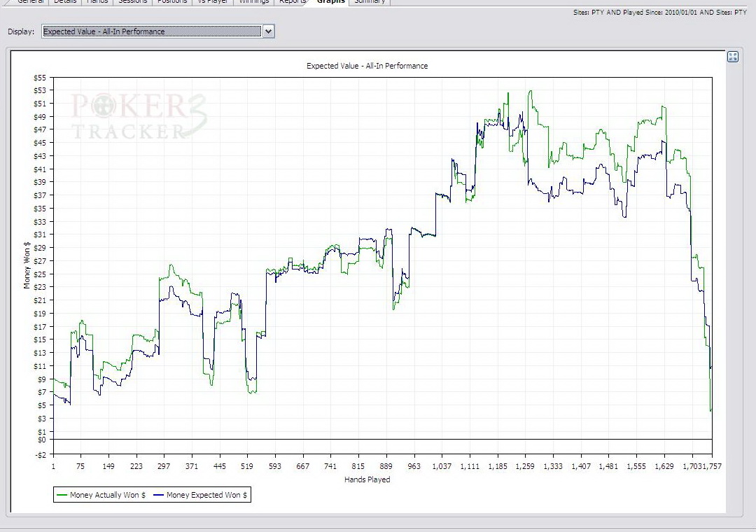Open the Display graph type dropdown
The image size is (756, 532).
(157, 31)
